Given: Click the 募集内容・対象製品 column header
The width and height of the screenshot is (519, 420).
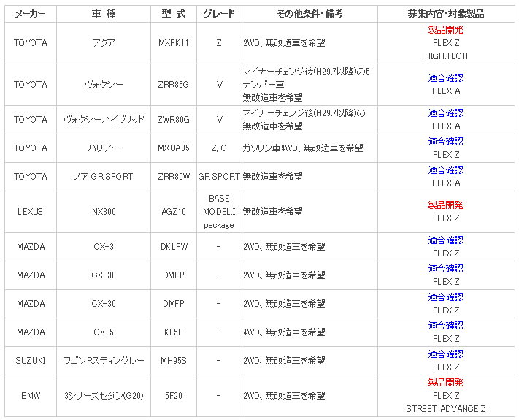Looking at the screenshot, I should (446, 14).
